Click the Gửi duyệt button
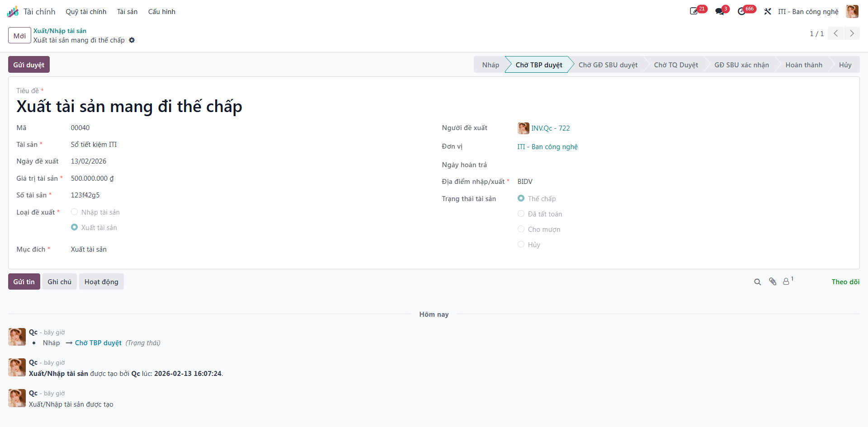The width and height of the screenshot is (868, 427). (29, 65)
